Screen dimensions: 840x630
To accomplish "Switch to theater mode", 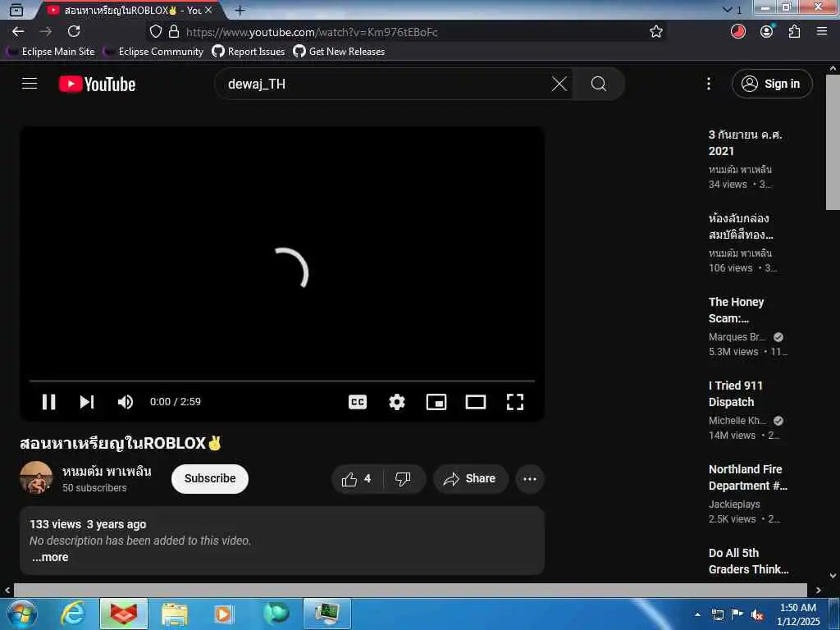I will (476, 402).
